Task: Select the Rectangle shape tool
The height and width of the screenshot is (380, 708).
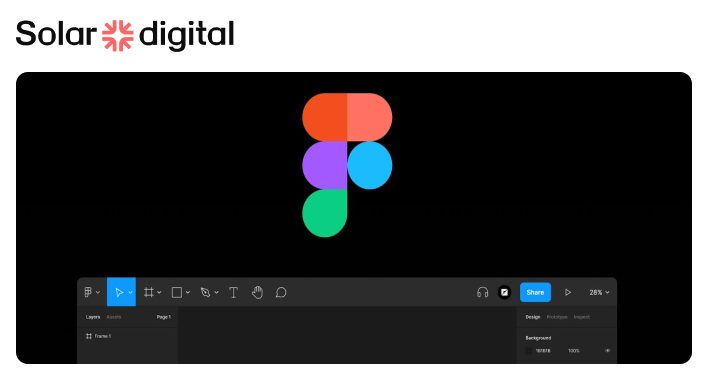Action: coord(177,292)
